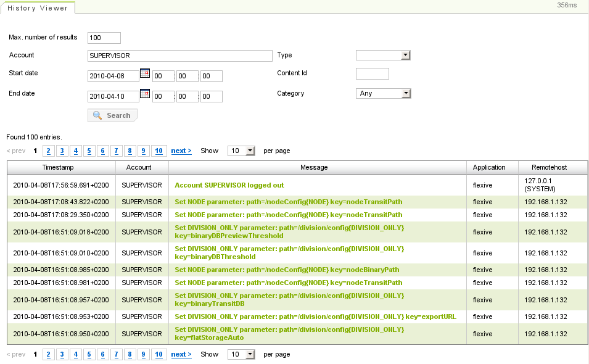Click the Content Id input field
Viewport: 589px width, 364px height.
coord(373,73)
